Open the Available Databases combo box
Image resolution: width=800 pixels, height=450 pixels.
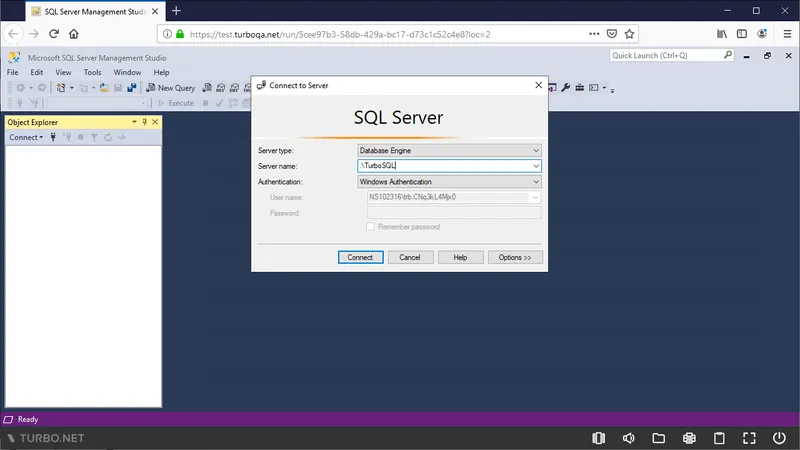tap(97, 103)
